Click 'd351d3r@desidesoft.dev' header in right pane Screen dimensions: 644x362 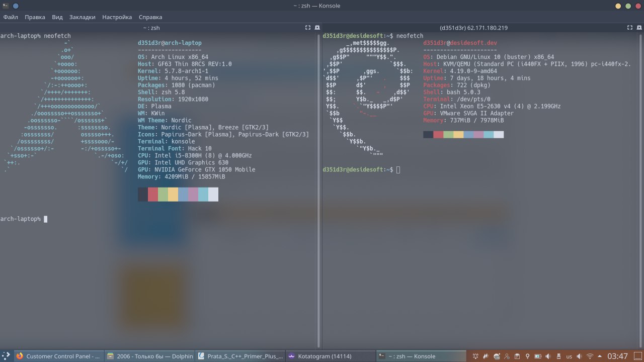460,43
